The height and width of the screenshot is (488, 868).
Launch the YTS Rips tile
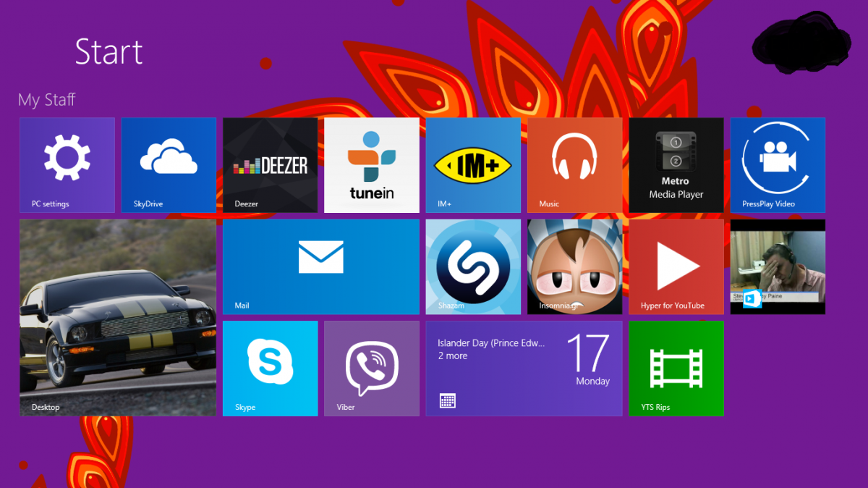pos(676,369)
